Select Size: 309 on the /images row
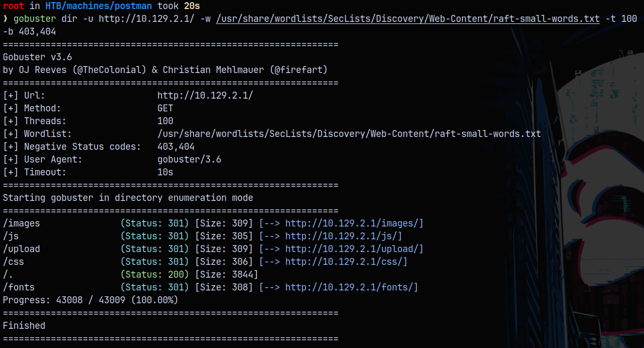The image size is (644, 348). (x=224, y=223)
